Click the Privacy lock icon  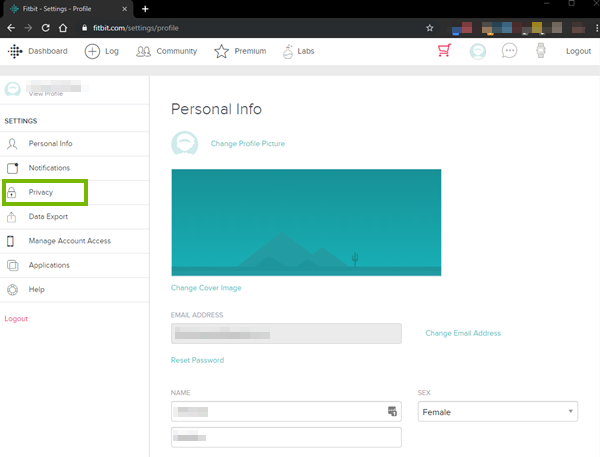(12, 193)
